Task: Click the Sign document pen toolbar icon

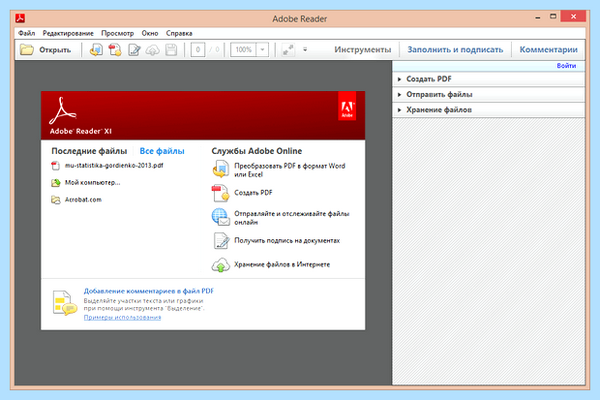Action: [x=134, y=50]
